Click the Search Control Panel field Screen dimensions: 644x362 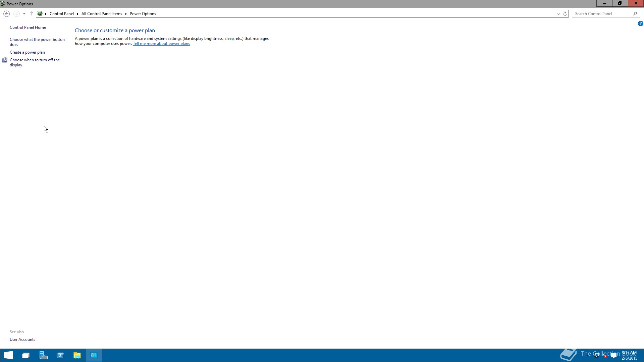(602, 14)
